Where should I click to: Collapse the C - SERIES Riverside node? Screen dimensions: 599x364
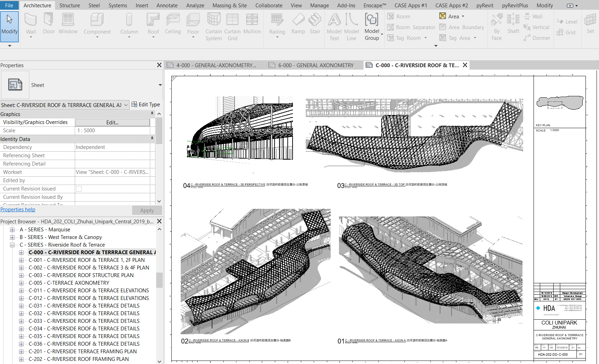12,245
